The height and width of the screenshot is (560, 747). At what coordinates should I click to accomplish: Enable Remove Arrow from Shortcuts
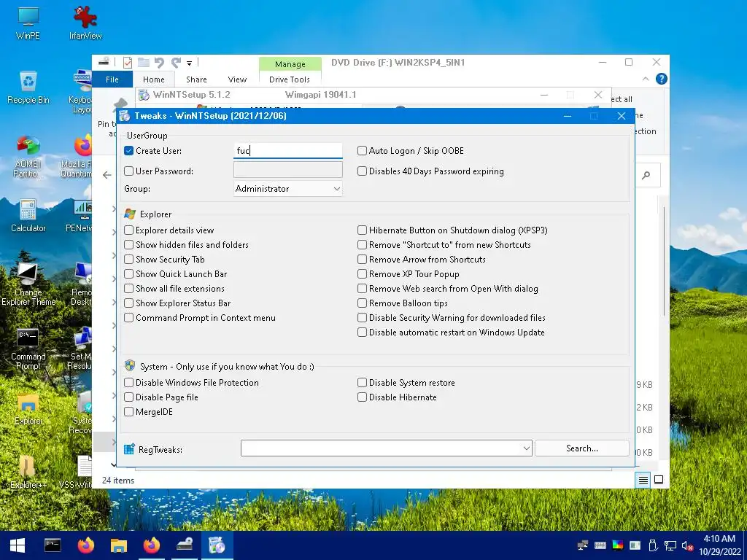[x=362, y=260]
